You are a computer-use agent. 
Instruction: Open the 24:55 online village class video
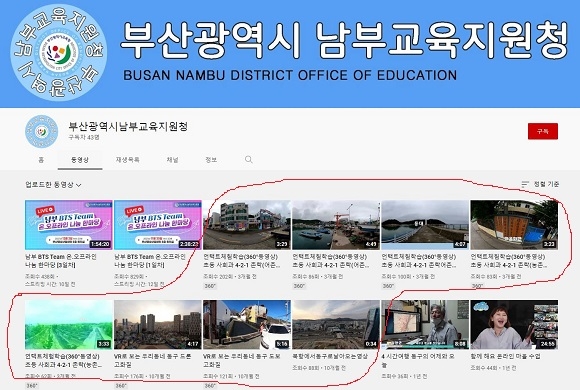[514, 325]
